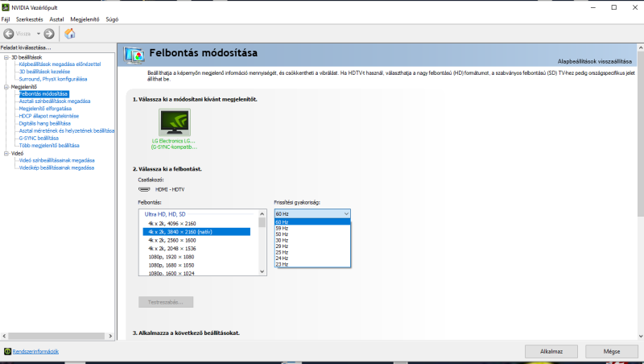Go back with the Vissza arrow icon
The image size is (644, 364).
pyautogui.click(x=9, y=34)
